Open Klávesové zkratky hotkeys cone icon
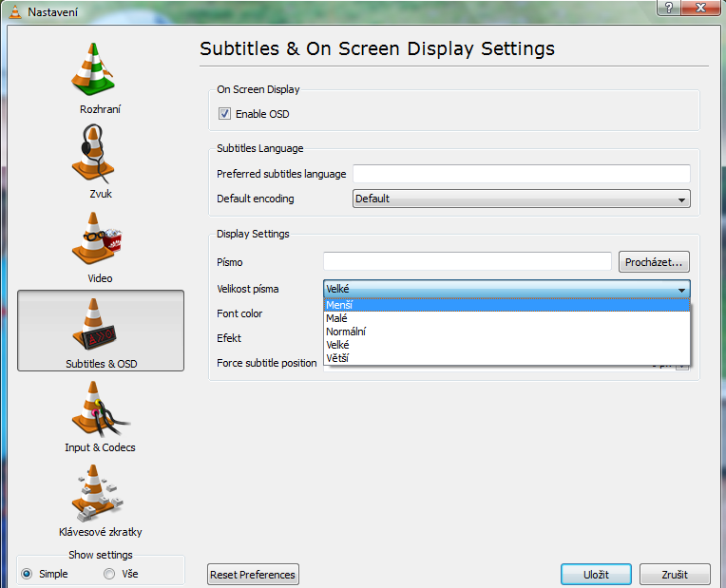 [x=97, y=493]
